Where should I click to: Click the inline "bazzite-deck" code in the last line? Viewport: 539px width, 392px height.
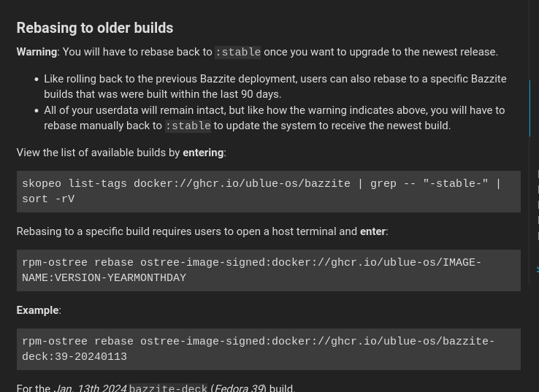pos(168,388)
